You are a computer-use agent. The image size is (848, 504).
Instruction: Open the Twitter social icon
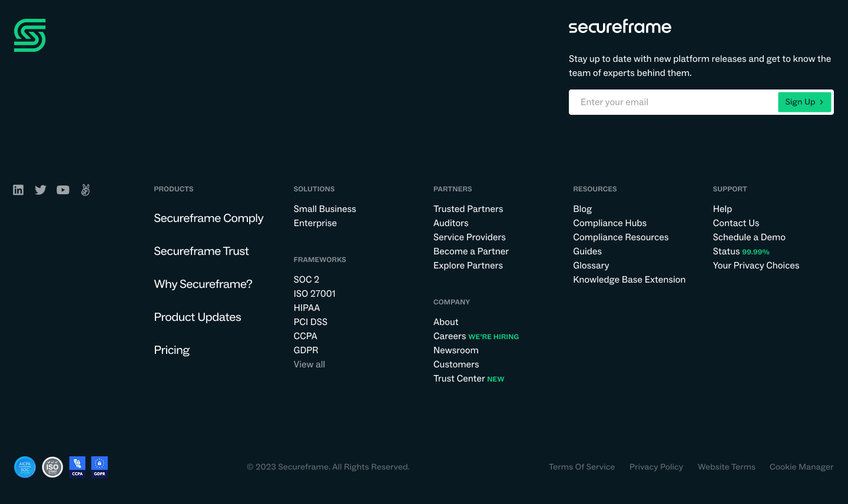pyautogui.click(x=41, y=190)
